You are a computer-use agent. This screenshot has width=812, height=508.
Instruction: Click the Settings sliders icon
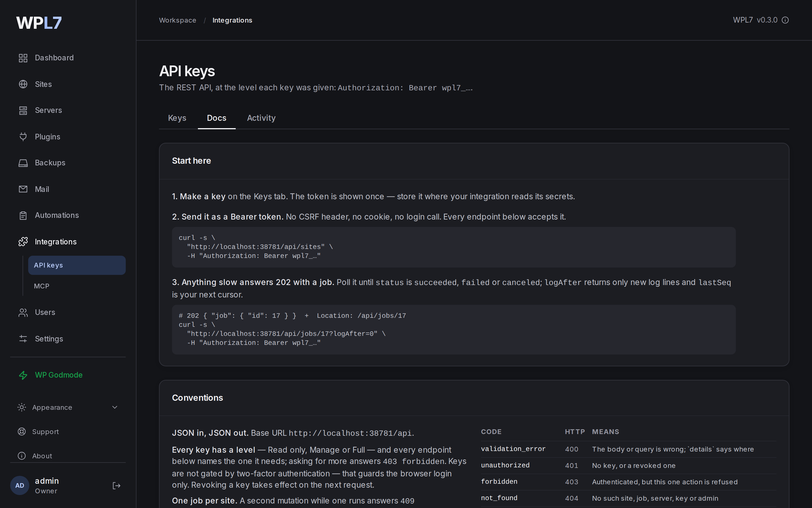click(23, 339)
